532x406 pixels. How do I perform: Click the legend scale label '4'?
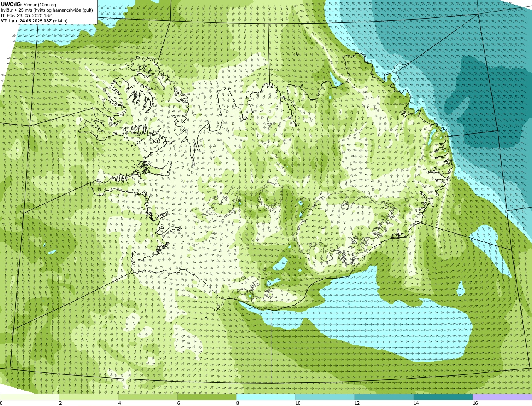119,403
